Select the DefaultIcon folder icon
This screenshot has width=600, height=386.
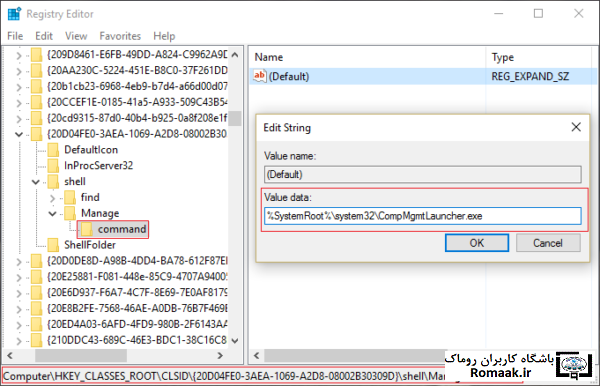53,150
